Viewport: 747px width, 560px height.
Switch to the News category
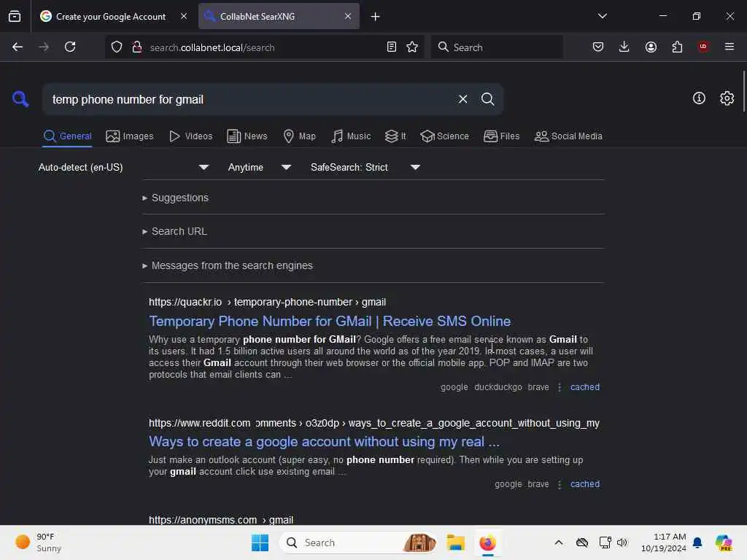coord(247,136)
